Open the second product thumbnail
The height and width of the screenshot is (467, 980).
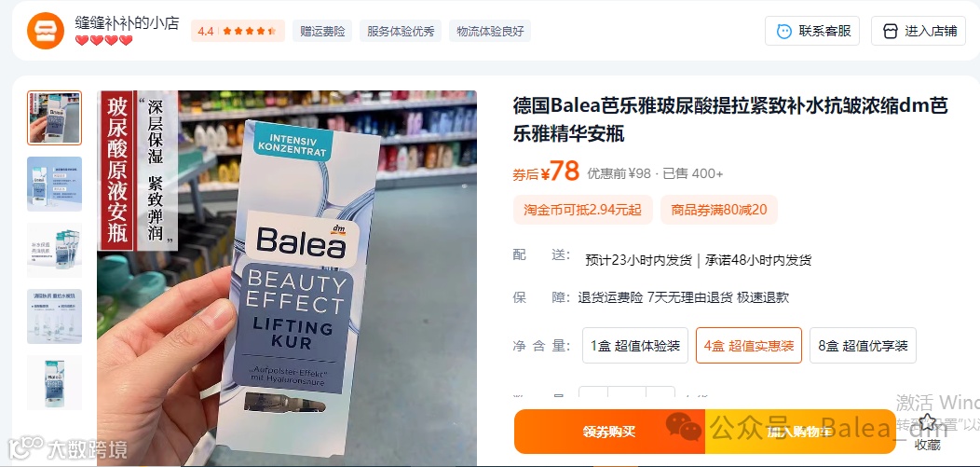(x=54, y=184)
